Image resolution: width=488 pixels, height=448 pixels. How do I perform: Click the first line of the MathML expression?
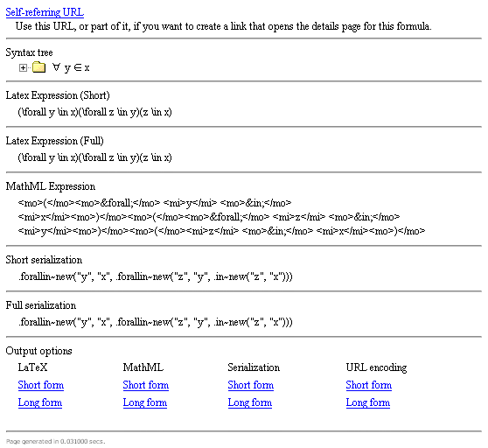pyautogui.click(x=155, y=203)
